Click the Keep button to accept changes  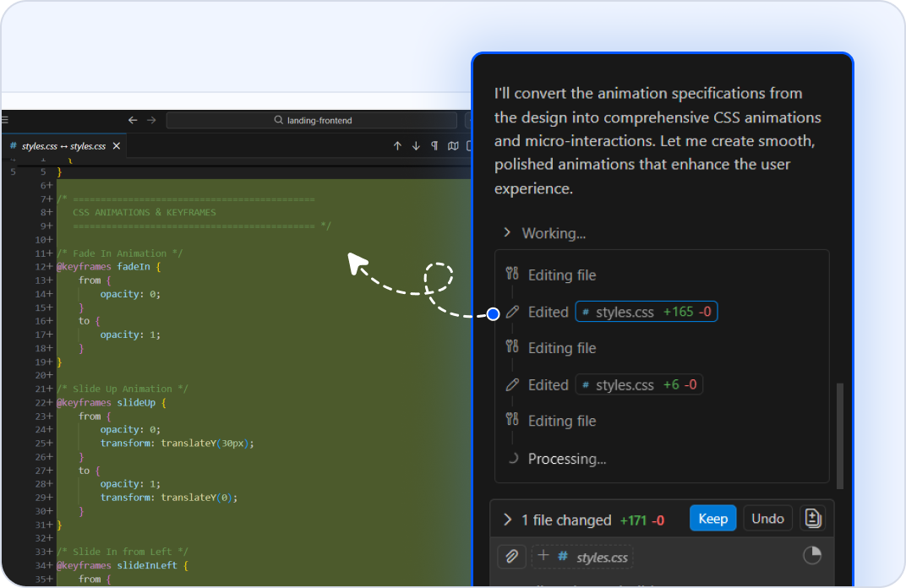[x=712, y=518]
